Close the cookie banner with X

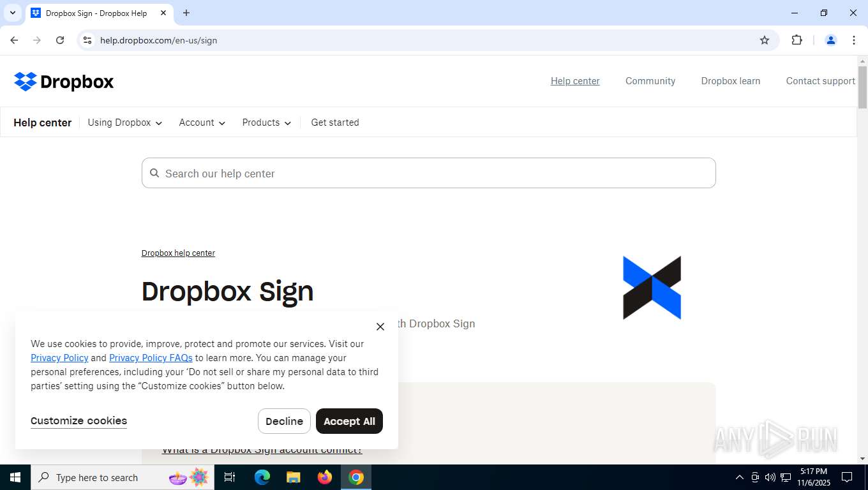click(x=380, y=327)
